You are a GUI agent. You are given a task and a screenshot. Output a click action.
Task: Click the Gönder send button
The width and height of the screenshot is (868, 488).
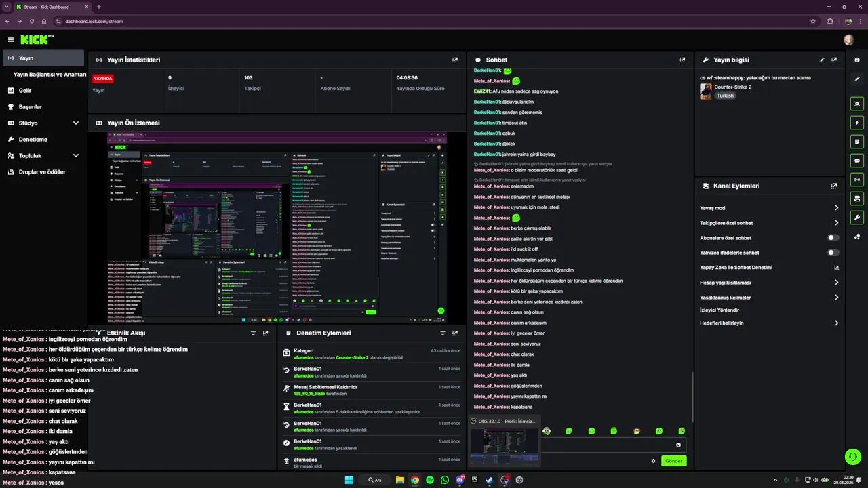point(674,461)
